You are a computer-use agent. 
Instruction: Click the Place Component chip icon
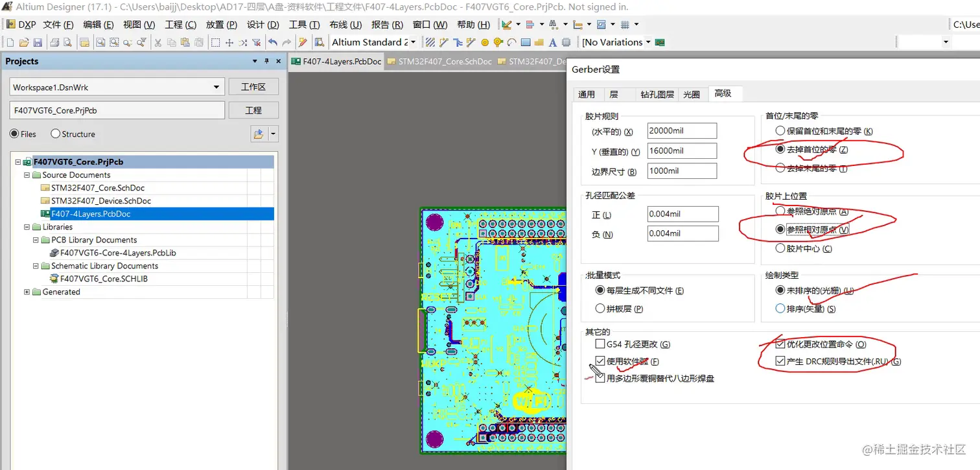point(566,42)
